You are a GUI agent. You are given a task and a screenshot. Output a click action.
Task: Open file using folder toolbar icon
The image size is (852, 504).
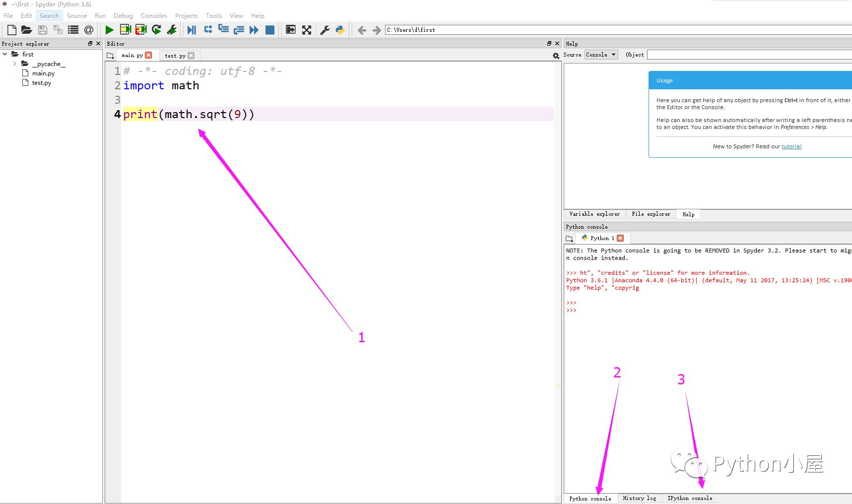(x=27, y=30)
